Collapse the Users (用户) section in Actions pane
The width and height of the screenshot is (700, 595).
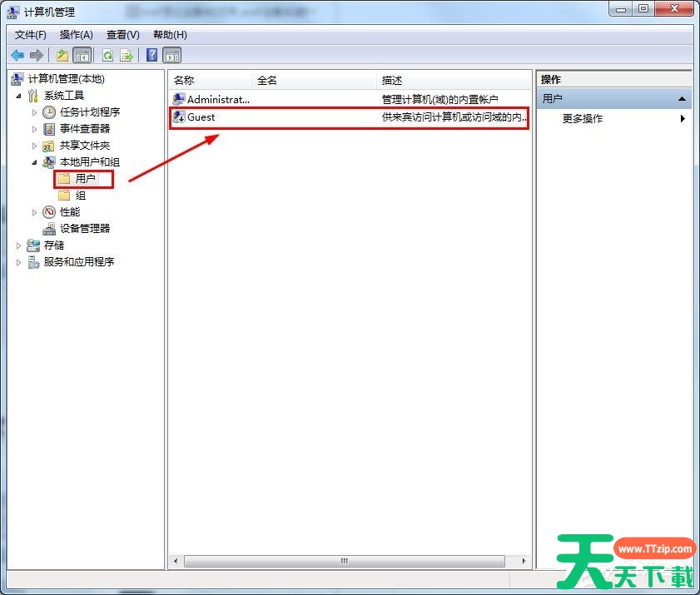[x=682, y=99]
